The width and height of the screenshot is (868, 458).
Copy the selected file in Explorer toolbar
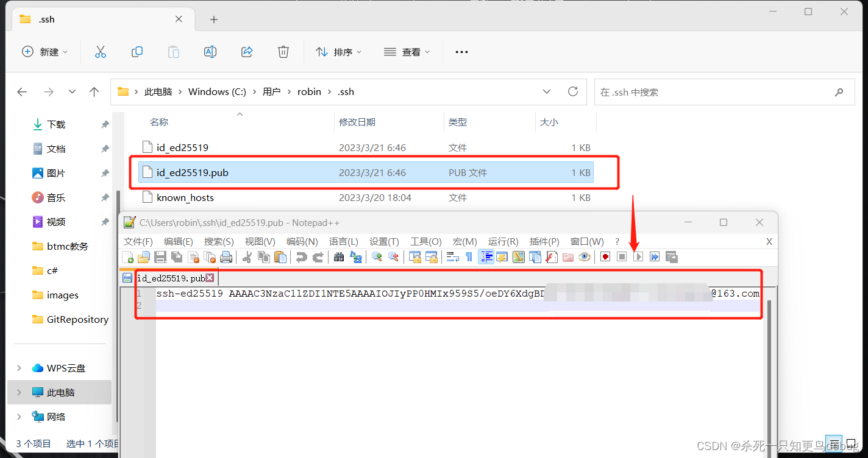(x=137, y=52)
